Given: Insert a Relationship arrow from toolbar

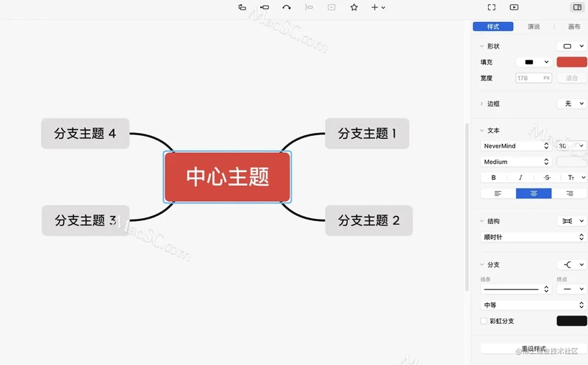Looking at the screenshot, I should point(287,7).
